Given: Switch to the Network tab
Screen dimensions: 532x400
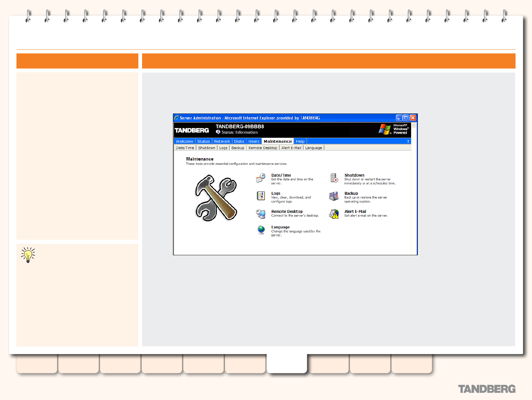Looking at the screenshot, I should pyautogui.click(x=222, y=141).
